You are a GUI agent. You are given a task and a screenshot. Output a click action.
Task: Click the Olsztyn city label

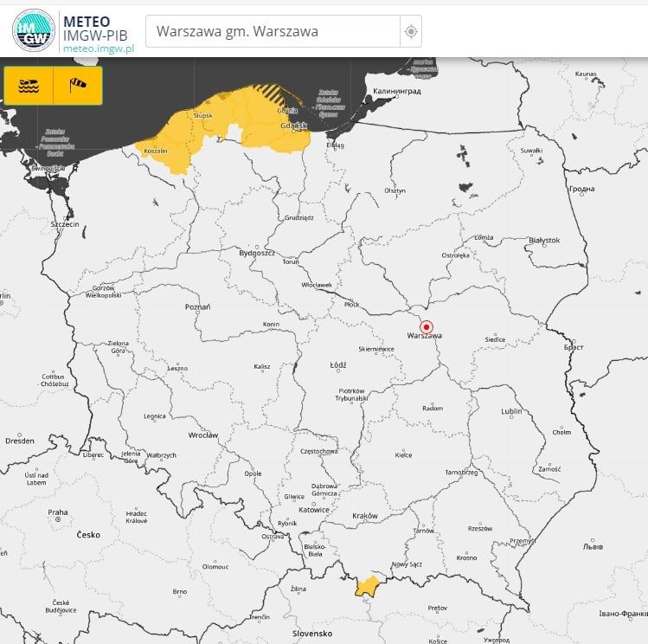tap(395, 190)
